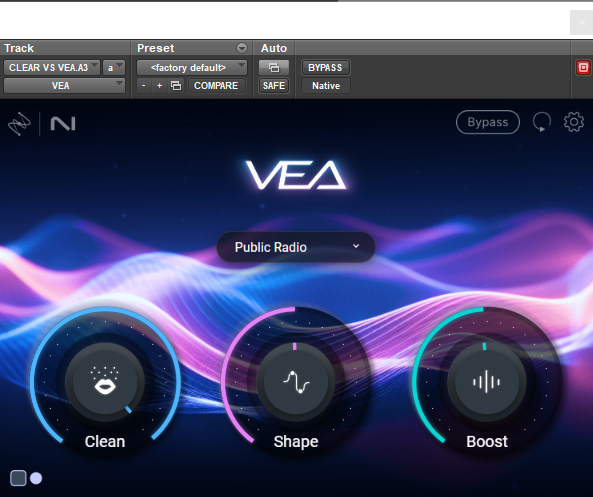
Task: Select the round view mode button
Action: 36,478
